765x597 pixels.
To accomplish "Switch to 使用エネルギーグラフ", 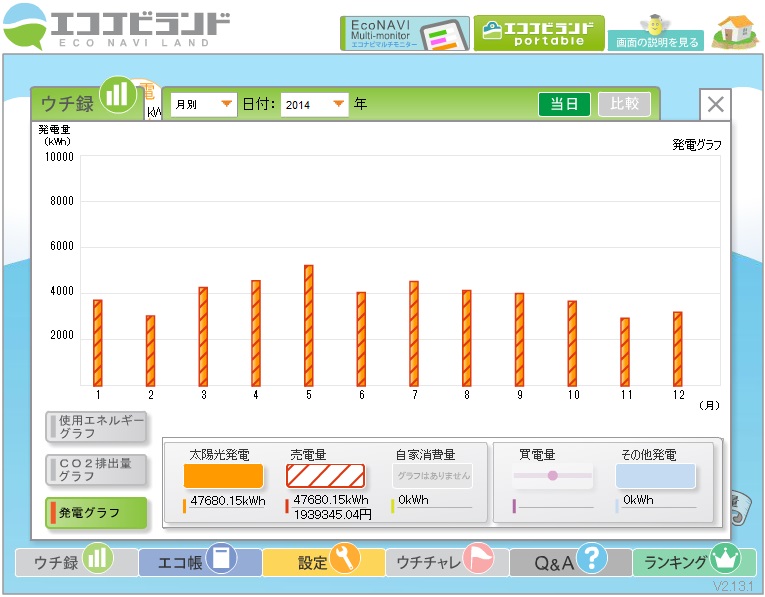I will [96, 427].
